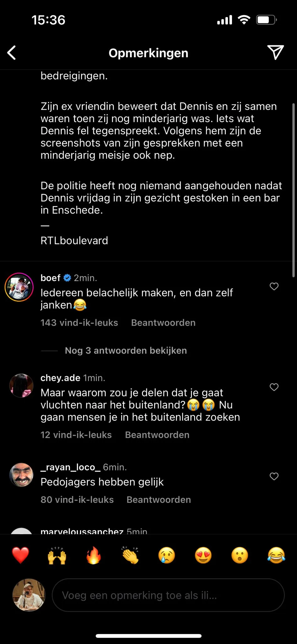Like boef's comment with the heart

point(274,286)
